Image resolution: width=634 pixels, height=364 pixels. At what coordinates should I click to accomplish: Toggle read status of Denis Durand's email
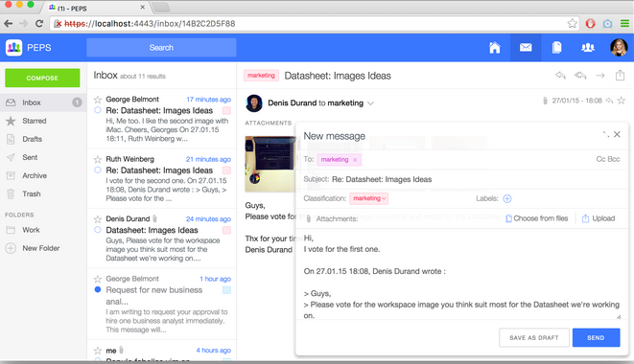[98, 230]
